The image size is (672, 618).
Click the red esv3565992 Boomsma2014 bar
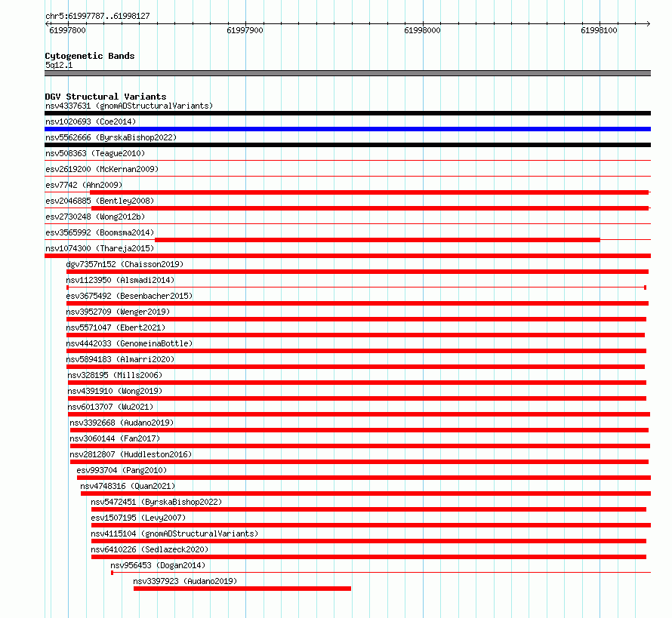[377, 240]
